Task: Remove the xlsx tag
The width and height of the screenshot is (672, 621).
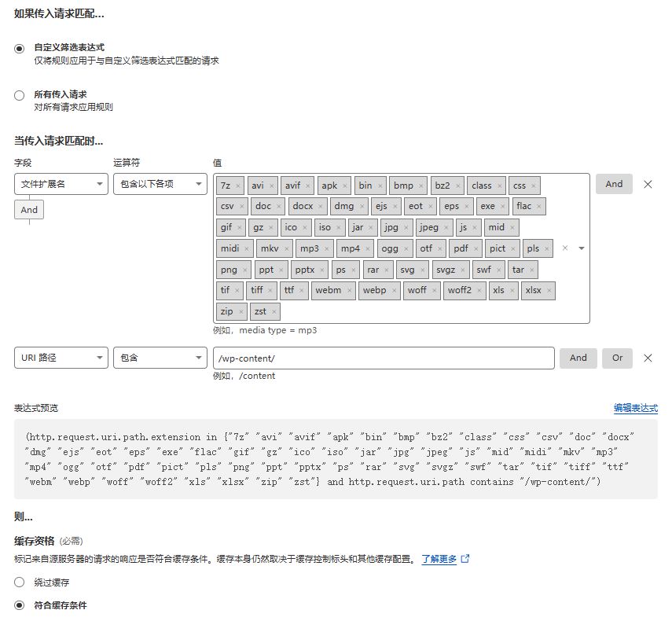Action: pyautogui.click(x=549, y=291)
